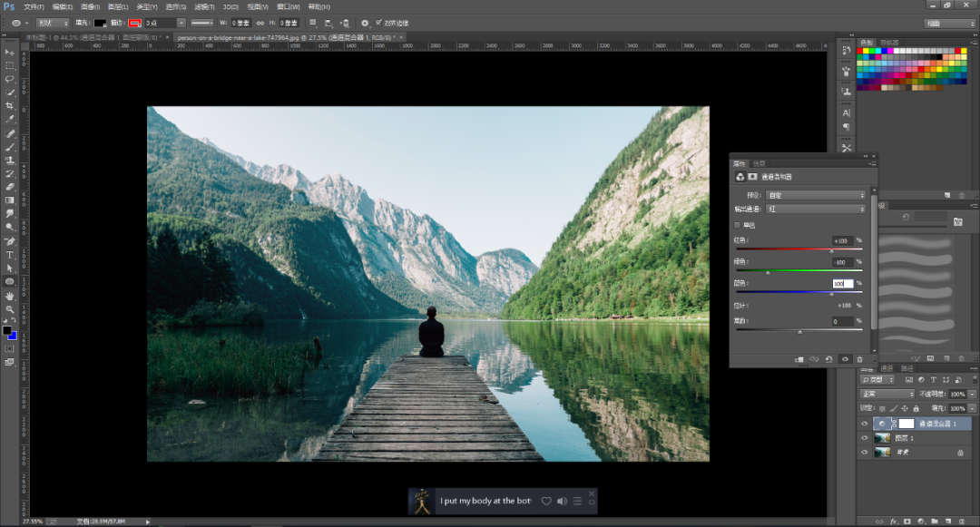Create new group folder icon
Viewport: 980px width, 527px height.
[x=935, y=521]
